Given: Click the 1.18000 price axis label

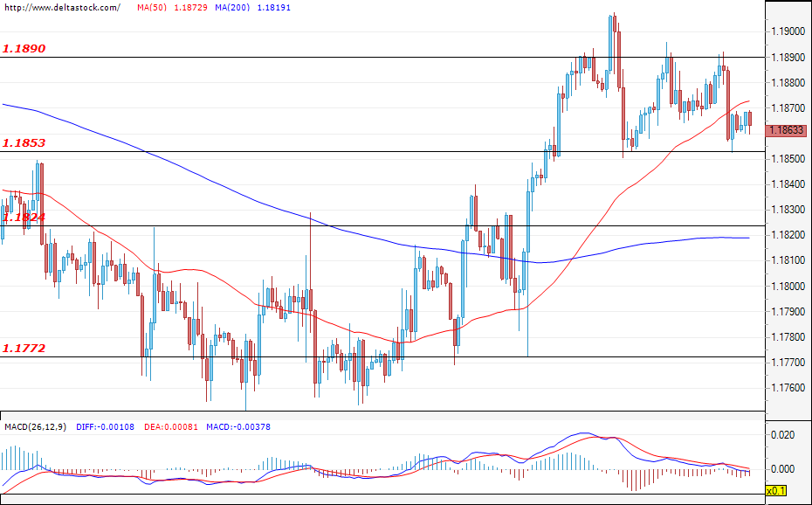Looking at the screenshot, I should (x=788, y=287).
